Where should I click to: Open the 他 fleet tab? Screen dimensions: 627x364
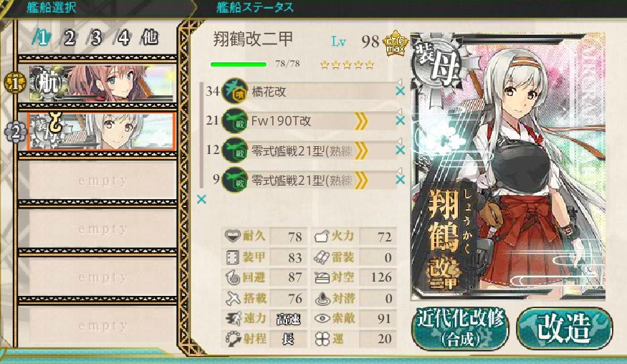point(150,37)
